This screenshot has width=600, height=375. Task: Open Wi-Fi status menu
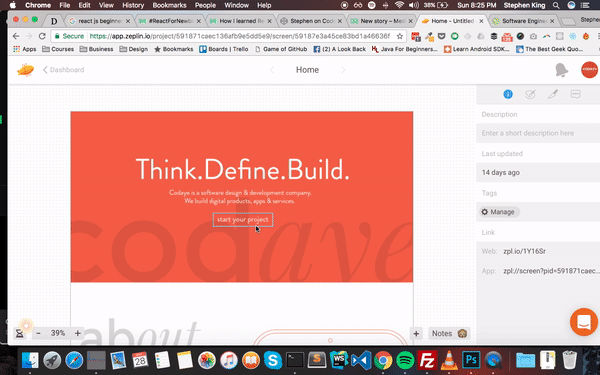pyautogui.click(x=399, y=5)
